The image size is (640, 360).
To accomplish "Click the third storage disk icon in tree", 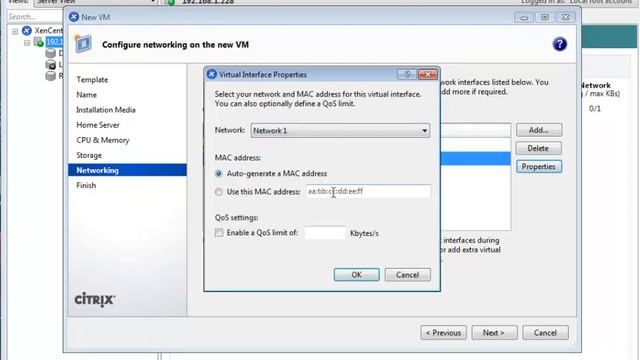I will click(x=51, y=76).
